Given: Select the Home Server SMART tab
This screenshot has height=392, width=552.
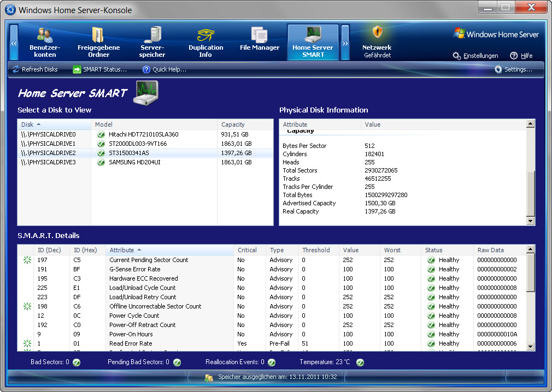Looking at the screenshot, I should pyautogui.click(x=313, y=43).
